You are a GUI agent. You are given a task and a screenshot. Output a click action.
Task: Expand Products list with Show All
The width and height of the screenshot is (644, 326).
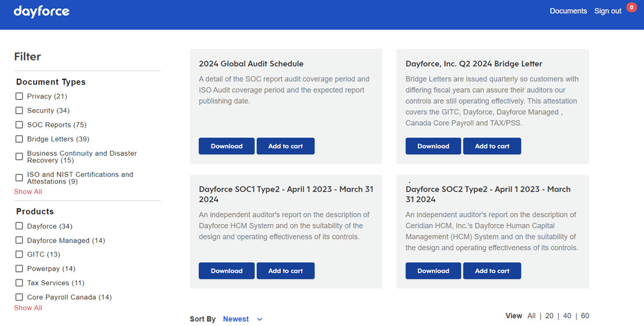[x=28, y=308]
